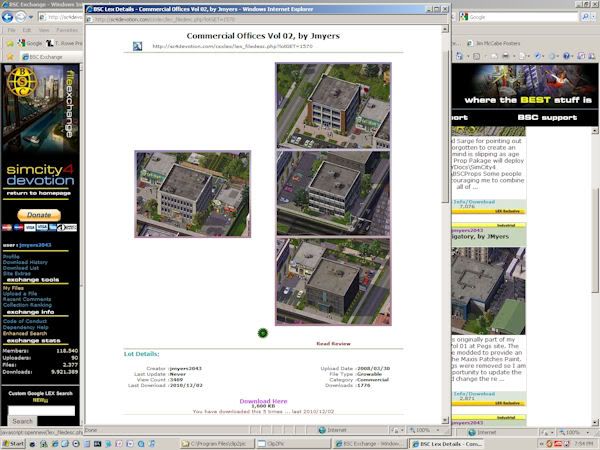Viewport: 600px width, 450px height.
Task: Click the search magnifier button
Action: (x=585, y=17)
